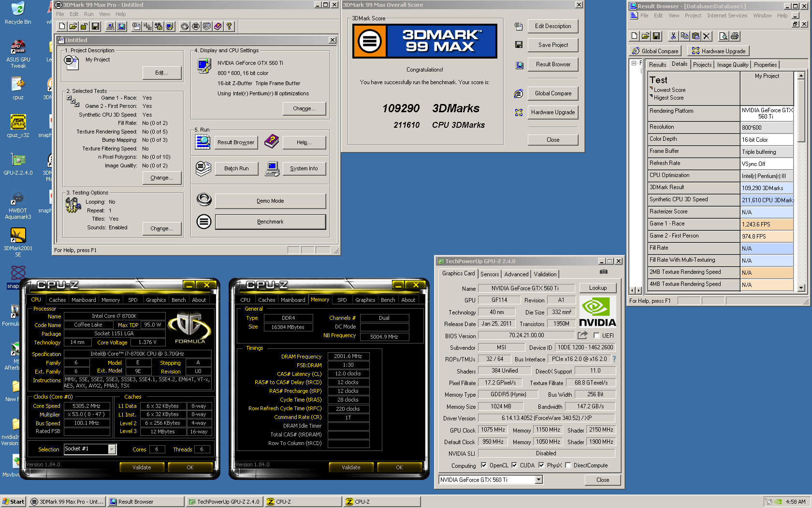812x508 pixels.
Task: Switch to Advanced tab in GPU-Z
Action: point(516,274)
